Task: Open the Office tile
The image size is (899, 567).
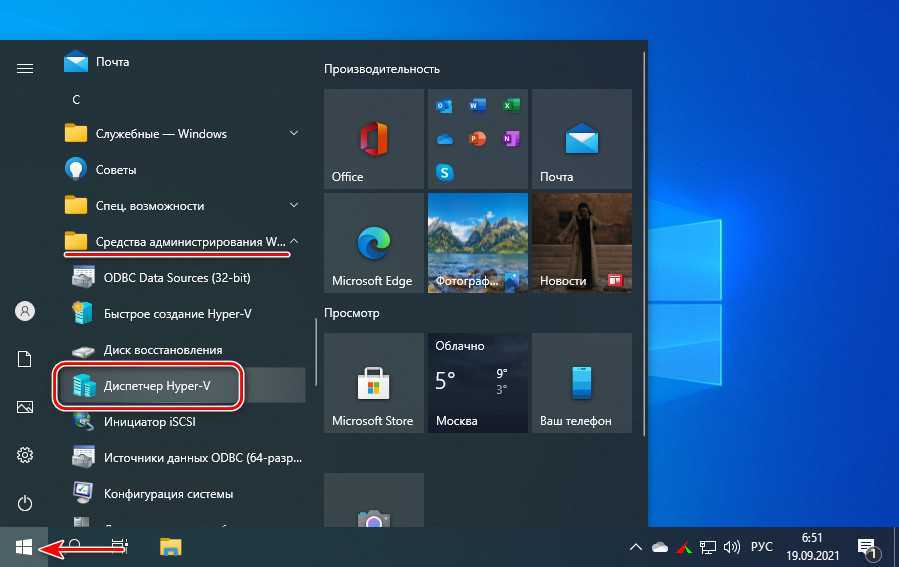Action: (374, 138)
